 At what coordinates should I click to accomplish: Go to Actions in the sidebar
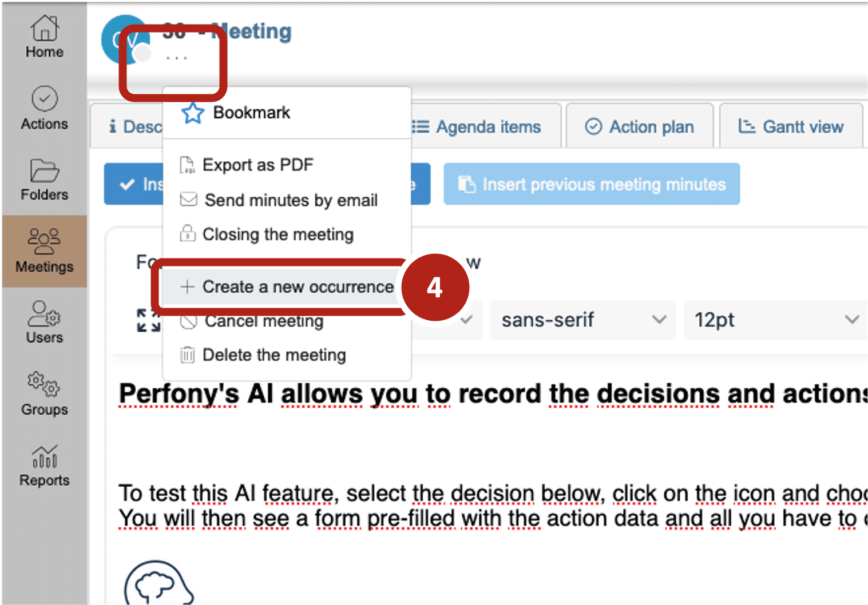[44, 108]
